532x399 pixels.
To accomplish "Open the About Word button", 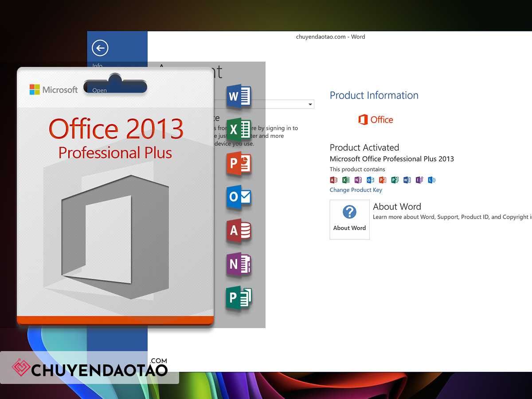I will click(349, 219).
